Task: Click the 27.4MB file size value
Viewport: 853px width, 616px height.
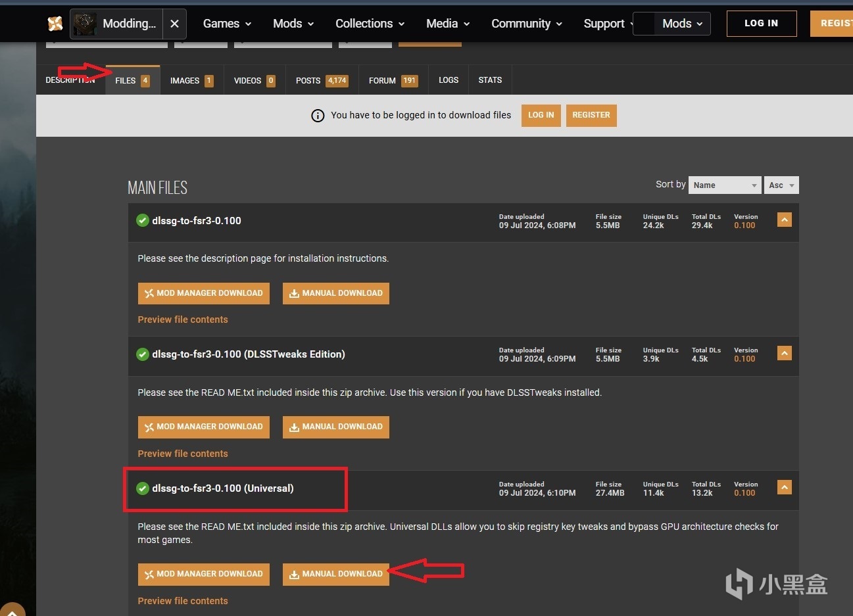Action: coord(610,493)
